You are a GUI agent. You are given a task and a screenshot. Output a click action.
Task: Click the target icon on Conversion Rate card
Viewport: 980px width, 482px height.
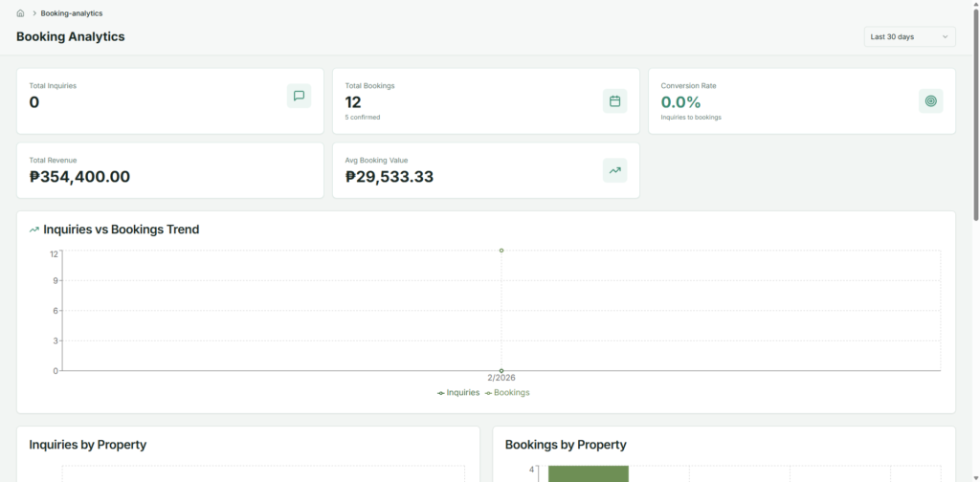[x=930, y=100]
